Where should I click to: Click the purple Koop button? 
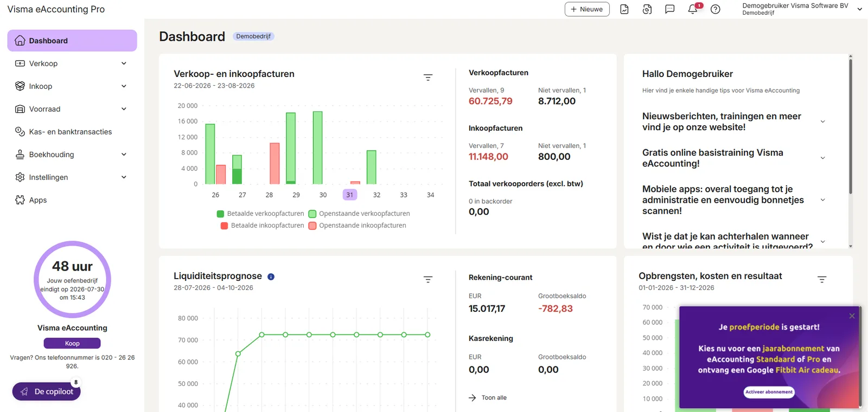tap(72, 343)
